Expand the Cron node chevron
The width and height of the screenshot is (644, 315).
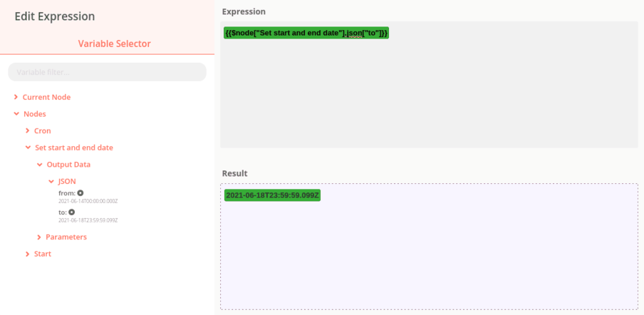28,131
